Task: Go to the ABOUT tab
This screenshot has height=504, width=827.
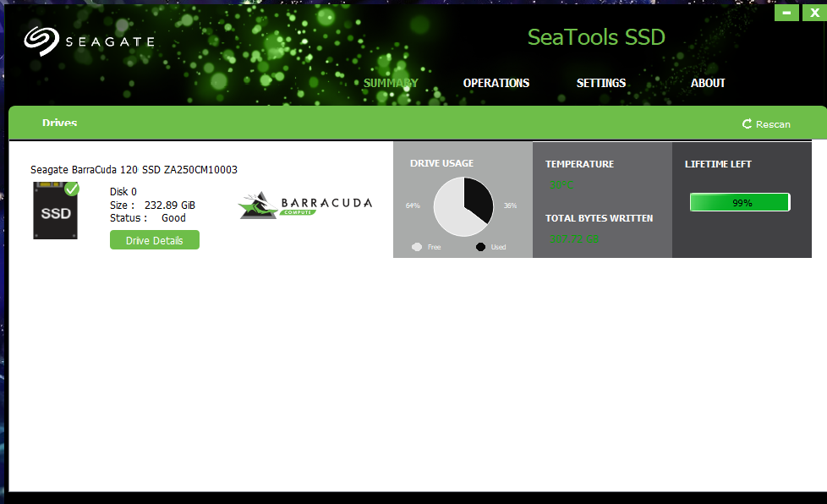Action: (708, 84)
